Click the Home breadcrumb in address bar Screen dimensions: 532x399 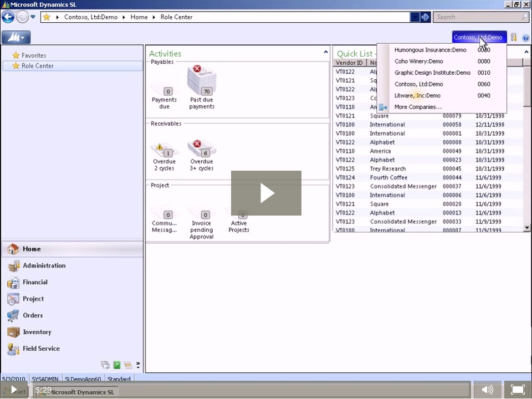point(139,17)
